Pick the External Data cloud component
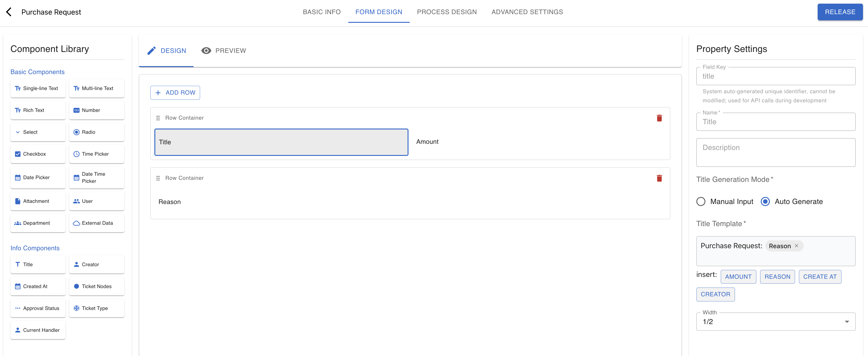868x356 pixels. 97,223
